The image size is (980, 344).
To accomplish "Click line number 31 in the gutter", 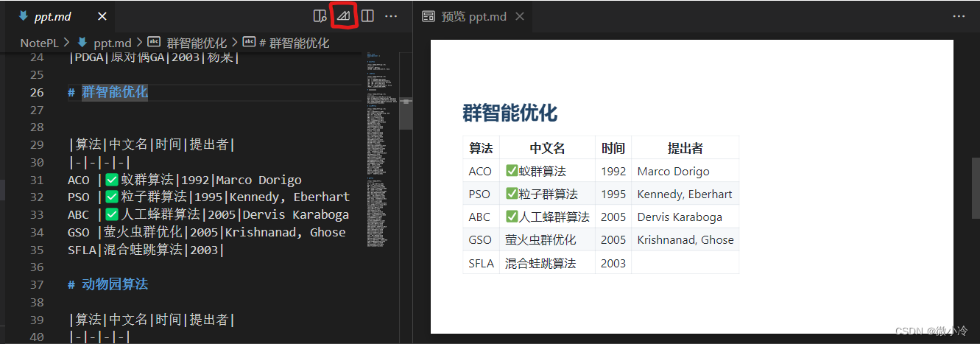I will point(36,180).
